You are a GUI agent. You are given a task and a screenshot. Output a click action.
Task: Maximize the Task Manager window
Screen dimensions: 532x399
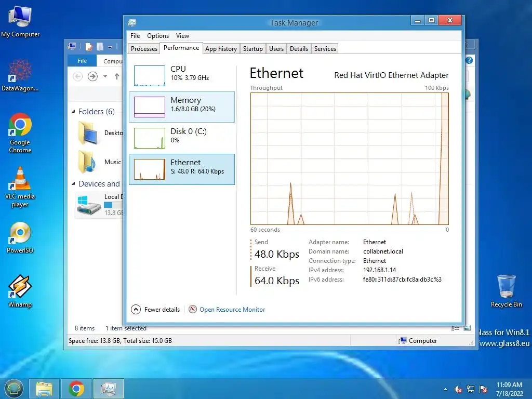point(432,20)
